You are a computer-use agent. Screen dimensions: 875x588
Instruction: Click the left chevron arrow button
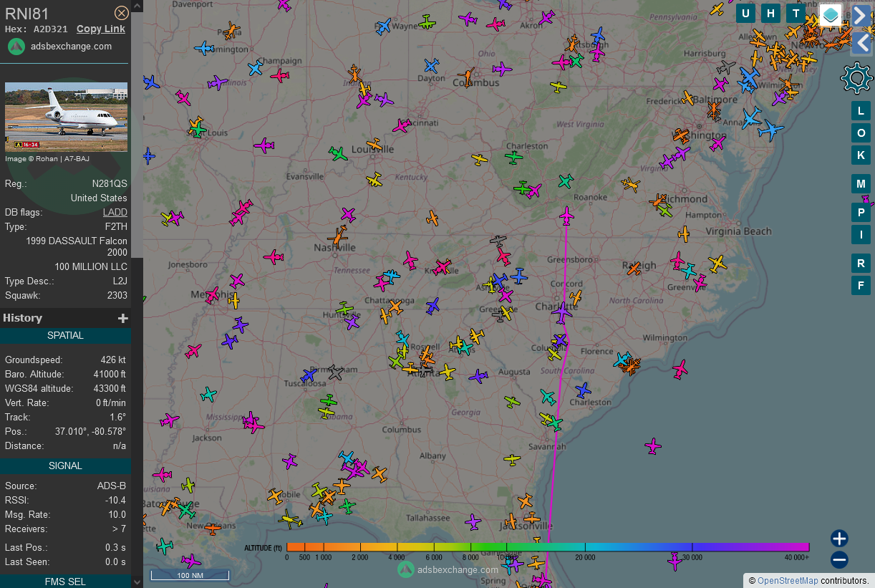863,43
